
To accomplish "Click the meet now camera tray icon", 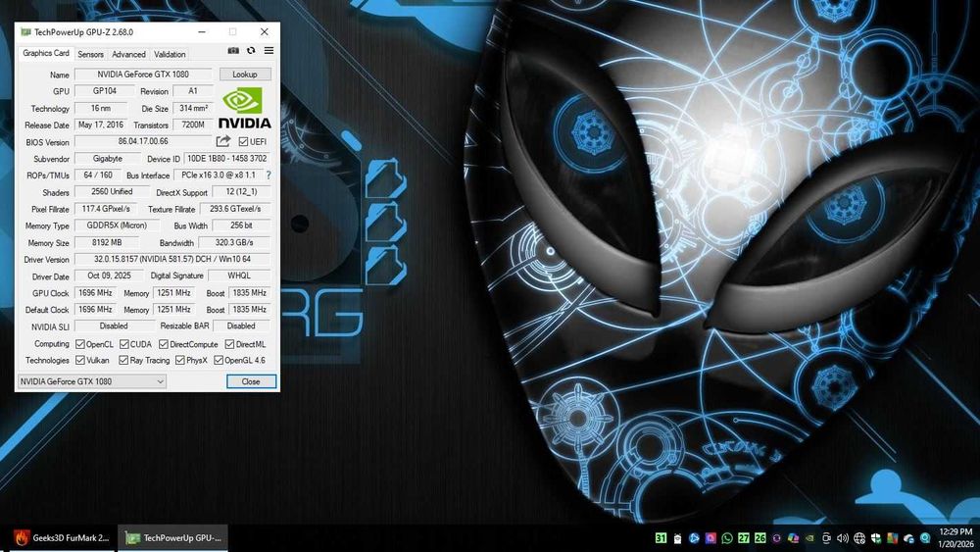I will point(826,538).
